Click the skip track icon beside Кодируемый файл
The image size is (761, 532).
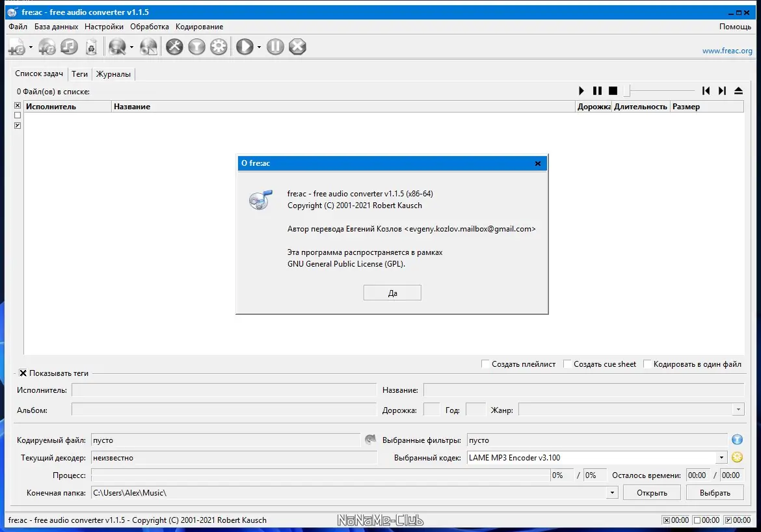370,440
